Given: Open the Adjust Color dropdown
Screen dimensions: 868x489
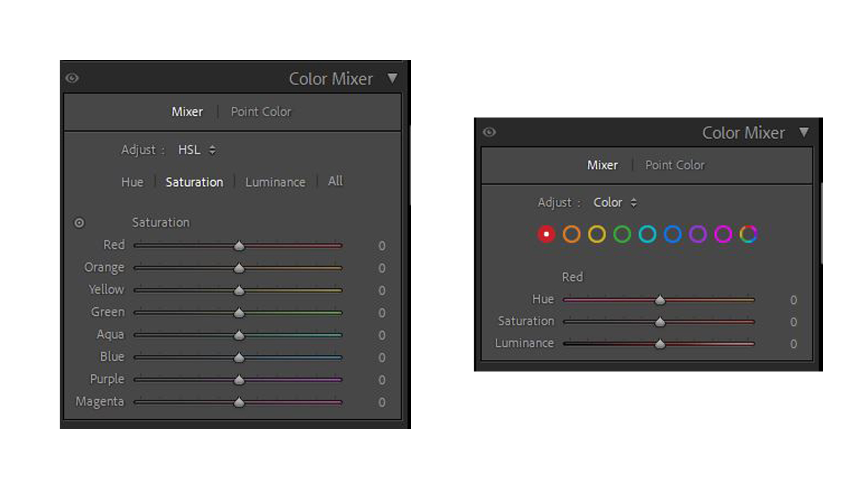Looking at the screenshot, I should click(x=614, y=202).
